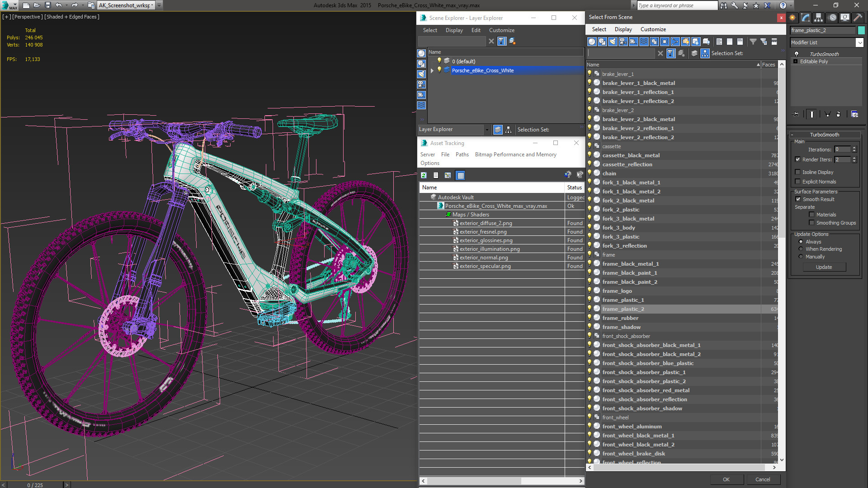This screenshot has width=868, height=488.
Task: Click Table View icon in Asset Tracking toolbar
Action: (x=460, y=175)
